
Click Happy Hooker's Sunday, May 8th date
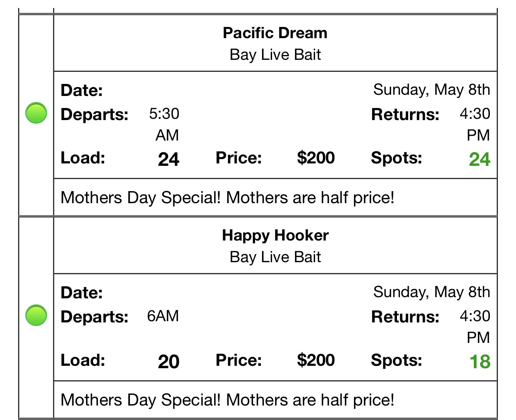click(432, 292)
